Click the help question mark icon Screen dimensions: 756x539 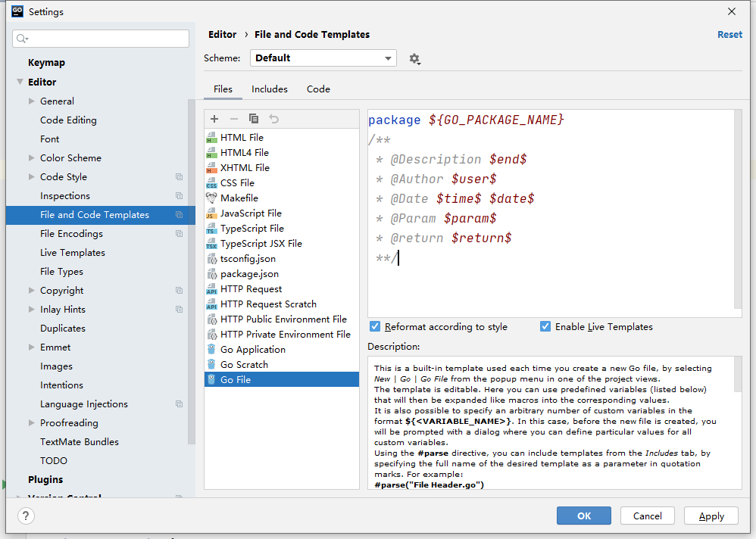[26, 516]
